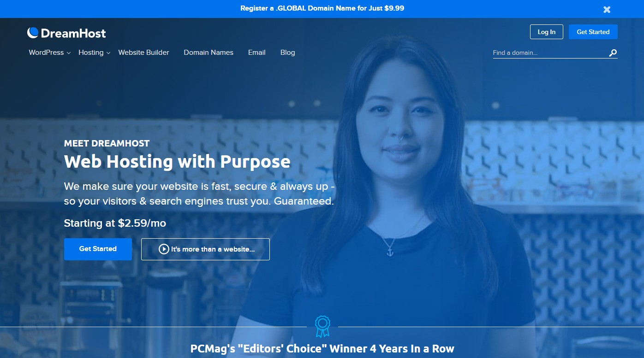Click the DreamHost moon logo
Screen dimensions: 644x358
pos(33,33)
